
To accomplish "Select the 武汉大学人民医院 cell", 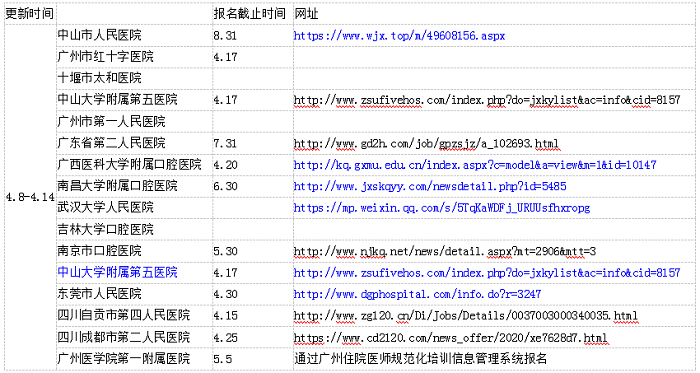I will [x=134, y=207].
